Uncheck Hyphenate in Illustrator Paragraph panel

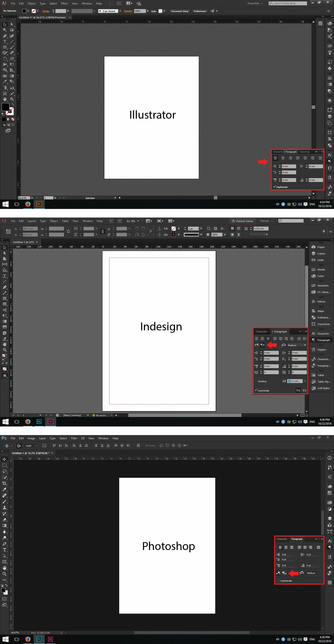click(274, 187)
